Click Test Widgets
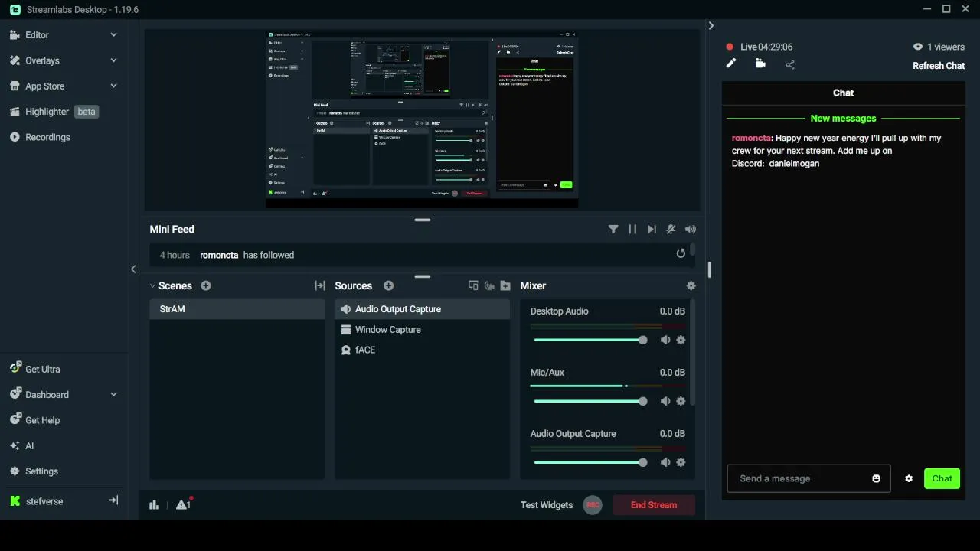The width and height of the screenshot is (980, 551). [547, 505]
